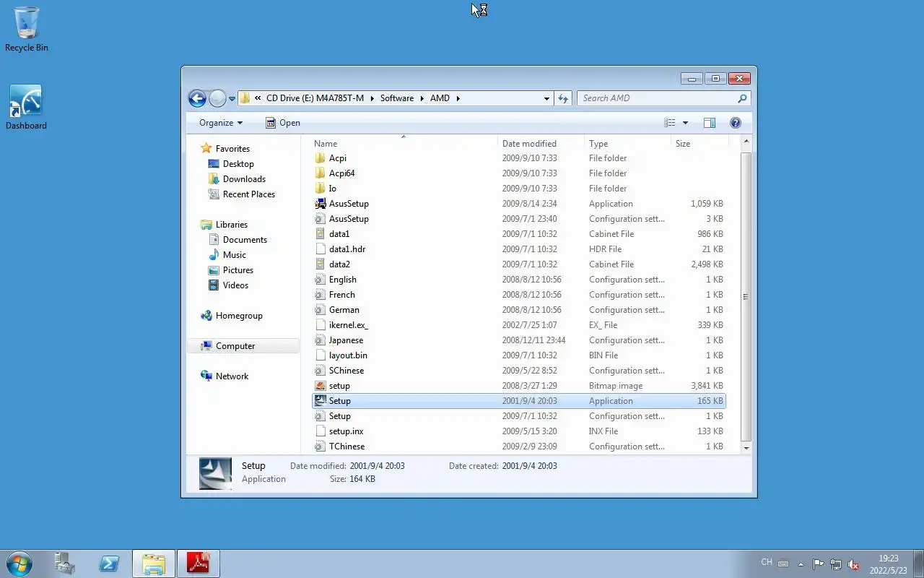The width and height of the screenshot is (924, 578).
Task: Select the data1.hdr file
Action: click(519, 249)
